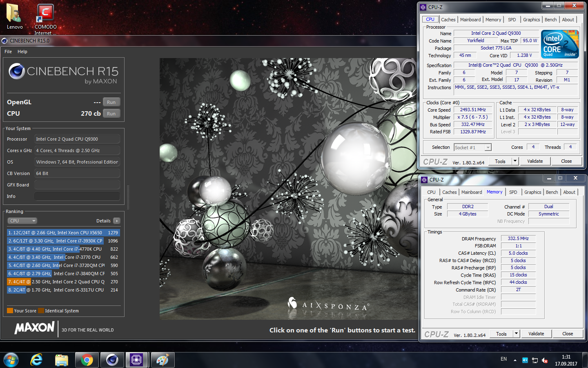The width and height of the screenshot is (588, 368).
Task: Click the network icon in system tray
Action: click(x=535, y=360)
